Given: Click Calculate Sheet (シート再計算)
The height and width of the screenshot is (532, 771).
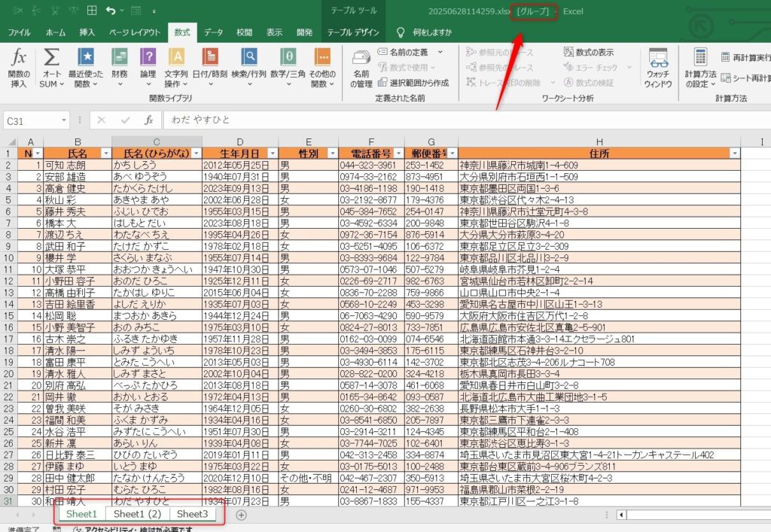Looking at the screenshot, I should point(745,78).
